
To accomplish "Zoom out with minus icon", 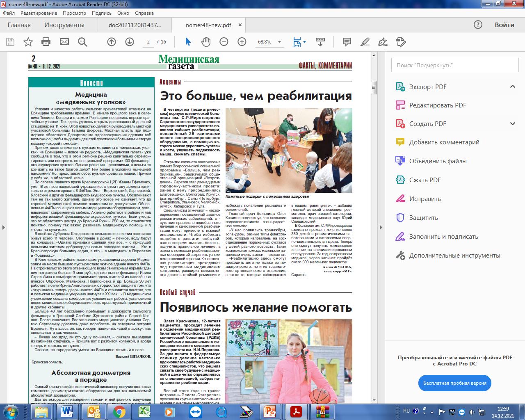I will [224, 42].
